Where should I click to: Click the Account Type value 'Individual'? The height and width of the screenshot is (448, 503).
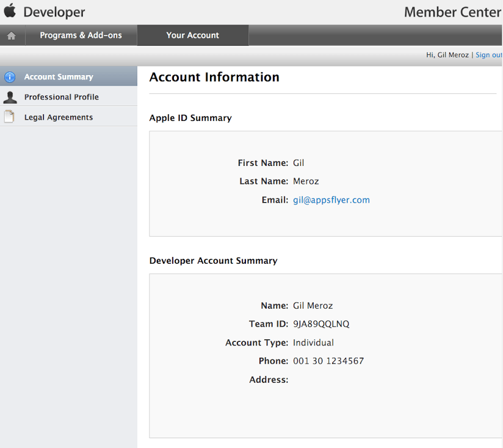(313, 342)
